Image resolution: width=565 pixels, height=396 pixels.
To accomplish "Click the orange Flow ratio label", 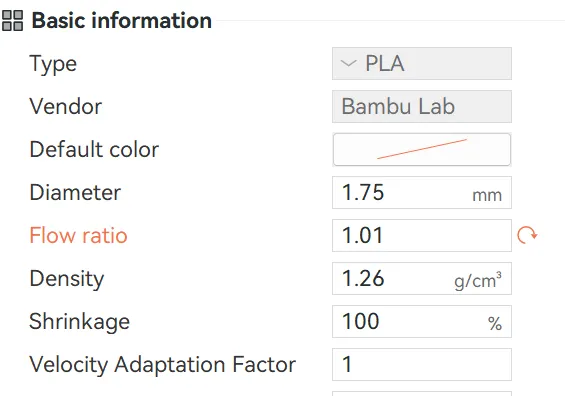I will click(x=78, y=235).
